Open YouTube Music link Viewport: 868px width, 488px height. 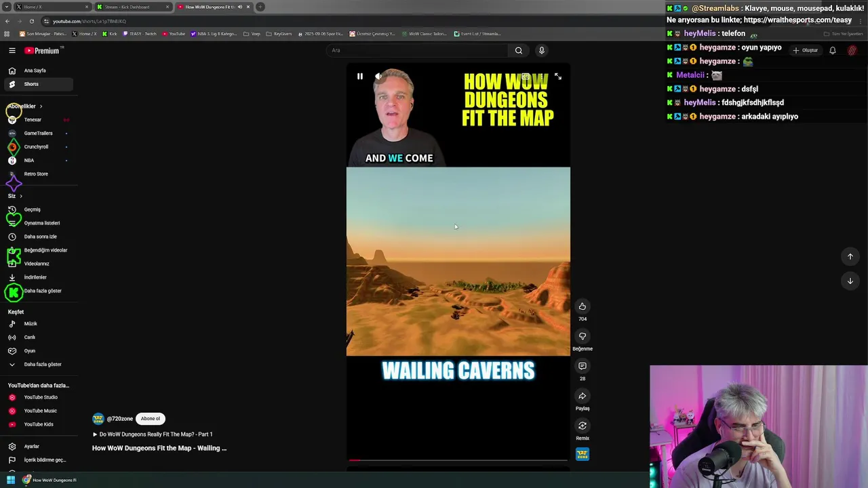tap(38, 411)
